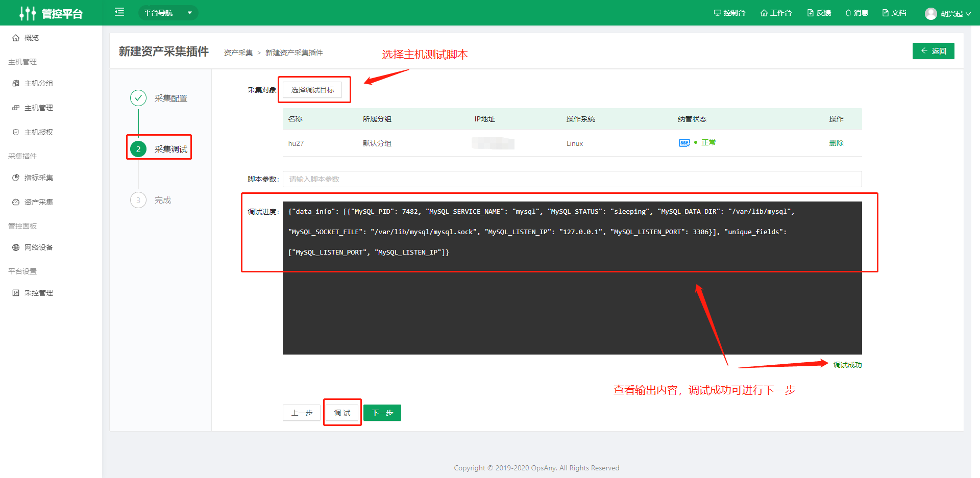
Task: Open 控制台 from the top bar
Action: [729, 13]
